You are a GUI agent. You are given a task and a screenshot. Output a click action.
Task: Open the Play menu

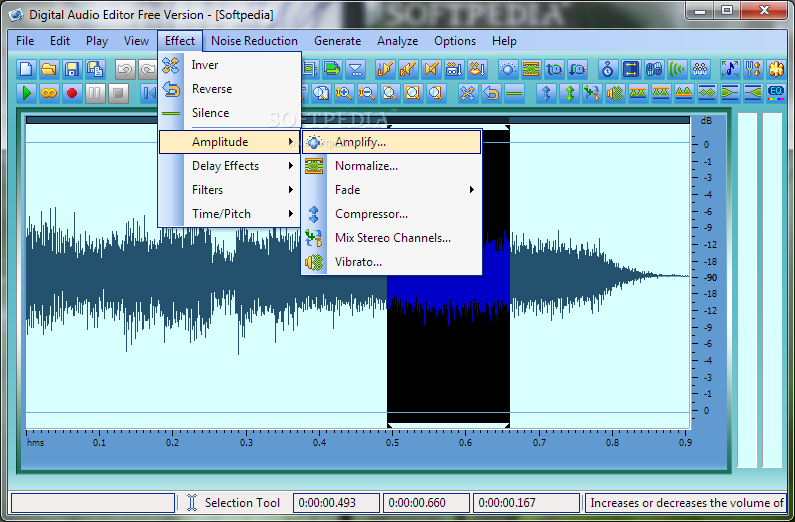(97, 41)
